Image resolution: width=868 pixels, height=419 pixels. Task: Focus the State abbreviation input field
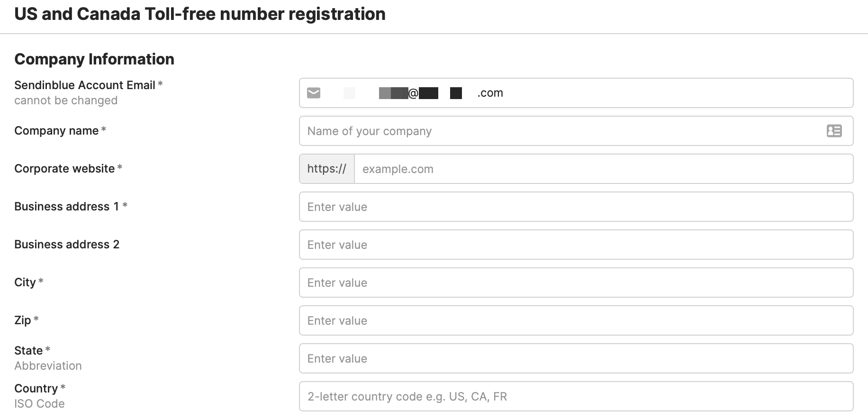point(576,358)
